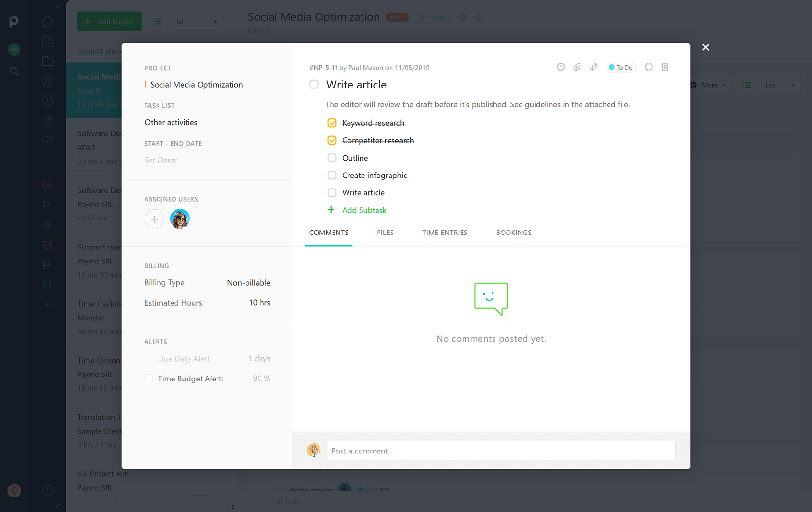Change task priority via the arrows icon
This screenshot has width=812, height=512.
pyautogui.click(x=594, y=67)
